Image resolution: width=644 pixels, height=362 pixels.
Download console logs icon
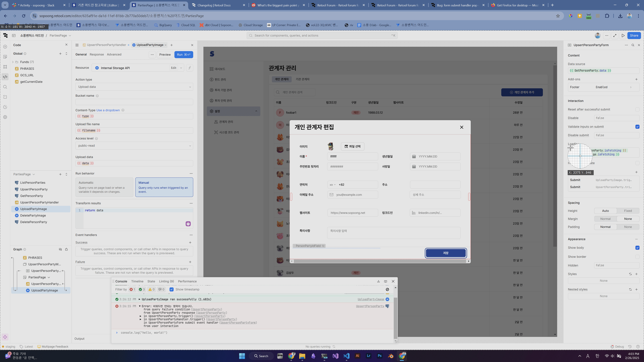(x=378, y=281)
